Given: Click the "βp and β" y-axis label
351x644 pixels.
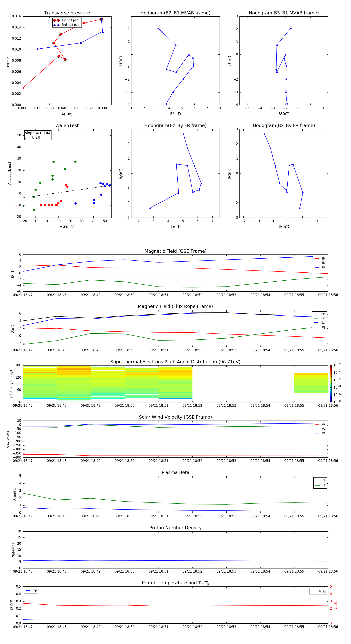Looking at the screenshot, I should 14,494.
